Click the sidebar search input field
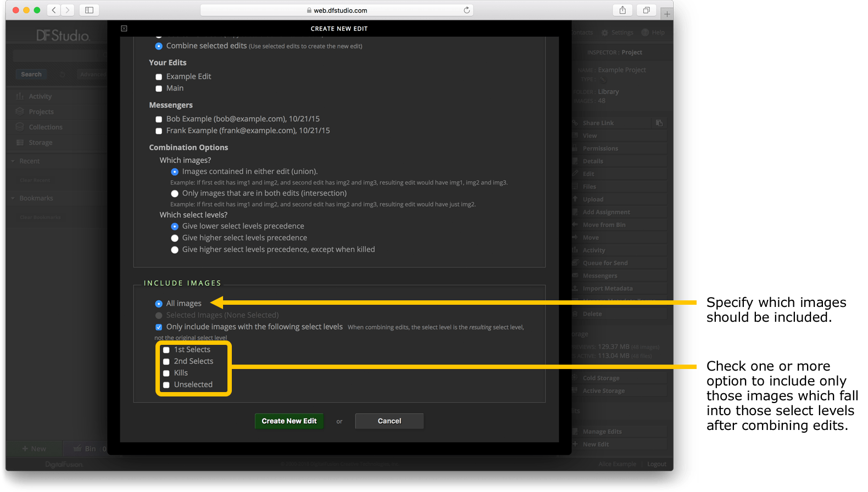Image resolution: width=868 pixels, height=492 pixels. point(59,55)
